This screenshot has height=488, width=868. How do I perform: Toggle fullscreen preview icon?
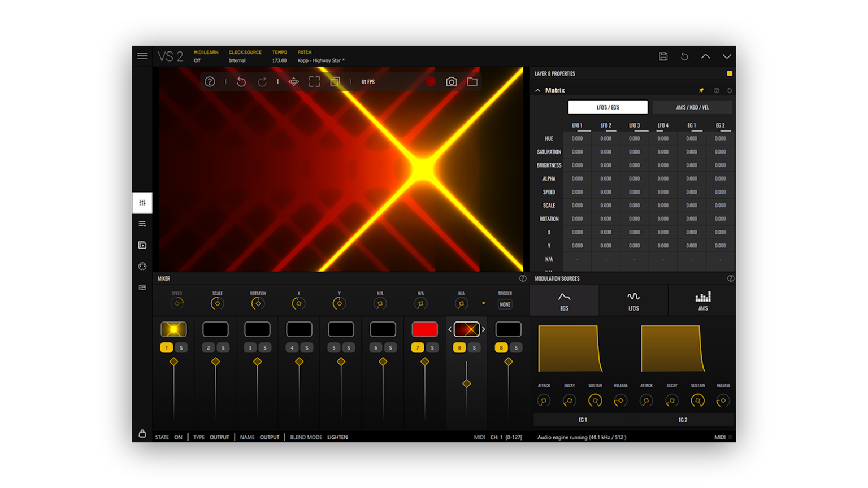click(314, 82)
